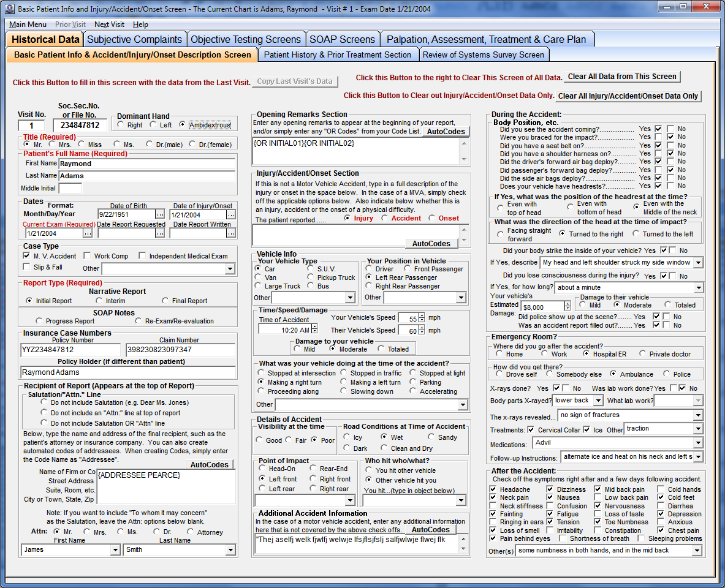
Task: Open the Help menu
Action: coord(142,25)
